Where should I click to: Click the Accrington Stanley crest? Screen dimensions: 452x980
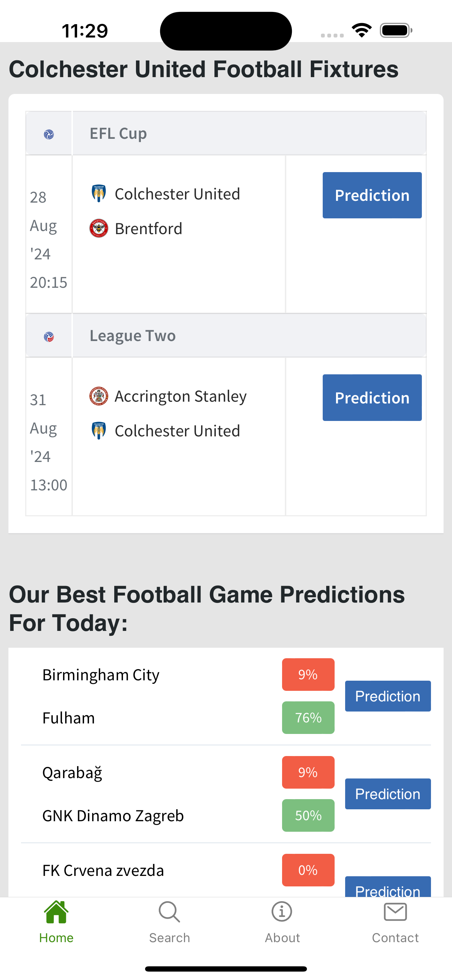tap(99, 396)
